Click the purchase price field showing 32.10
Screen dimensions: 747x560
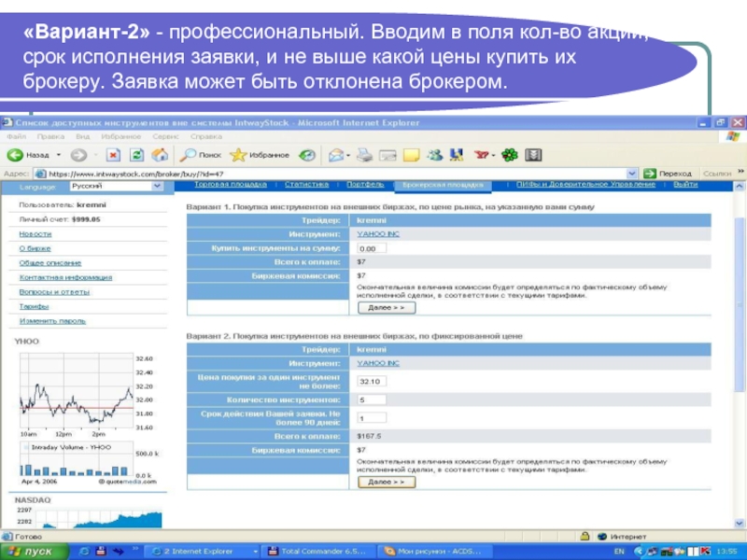coord(371,382)
